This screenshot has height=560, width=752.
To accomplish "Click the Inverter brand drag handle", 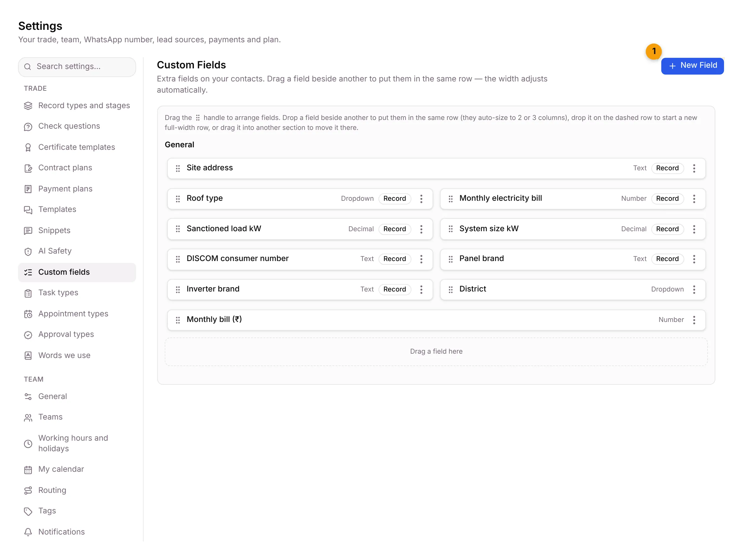I will [177, 290].
